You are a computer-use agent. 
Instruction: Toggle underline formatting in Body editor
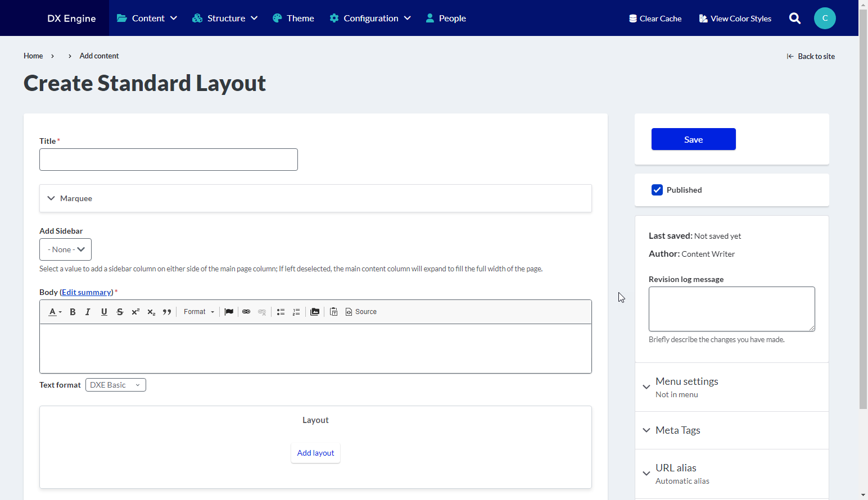coord(104,312)
